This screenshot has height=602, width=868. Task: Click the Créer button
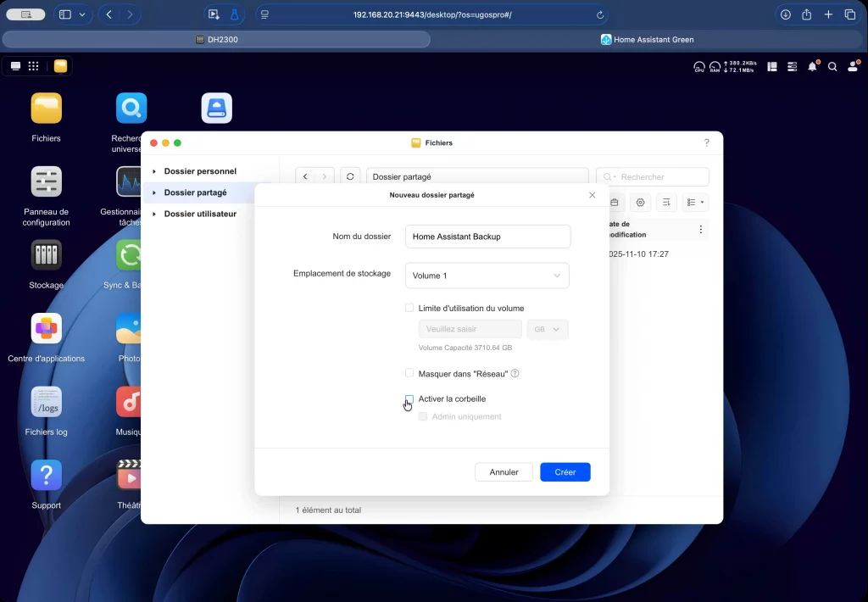[x=565, y=472]
